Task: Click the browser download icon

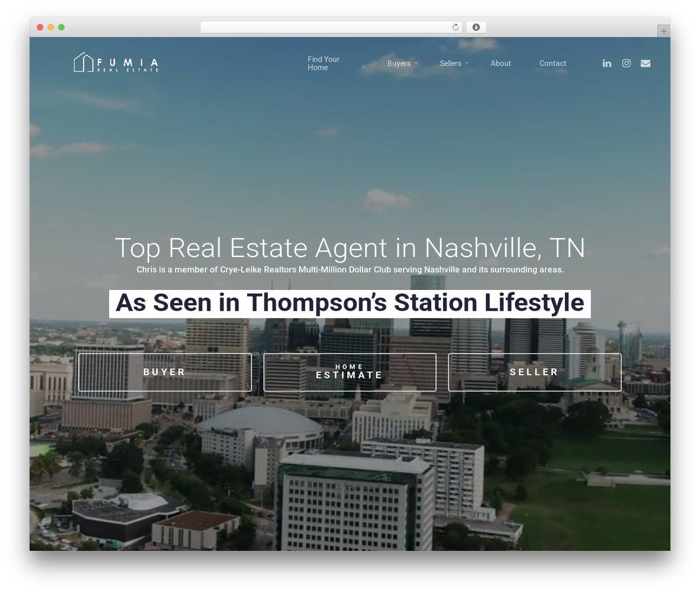Action: click(x=476, y=27)
